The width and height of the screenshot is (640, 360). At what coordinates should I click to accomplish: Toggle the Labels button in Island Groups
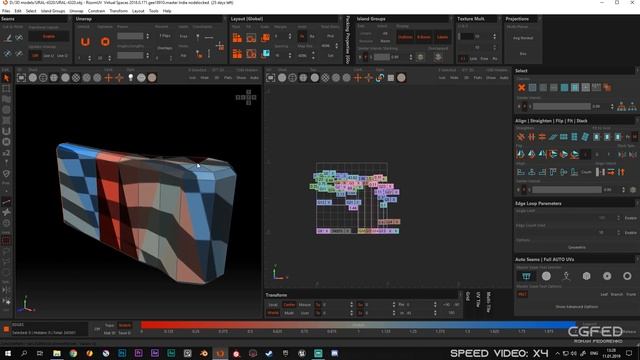(x=442, y=37)
